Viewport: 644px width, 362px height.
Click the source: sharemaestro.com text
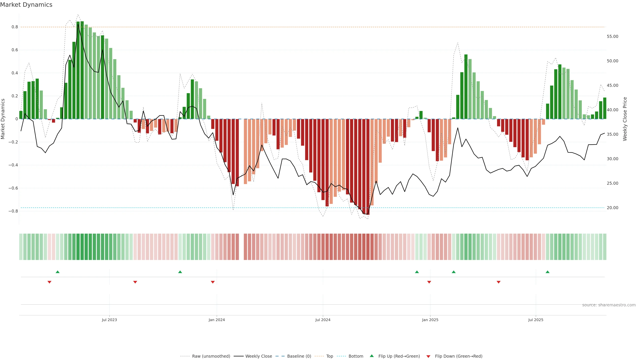click(x=609, y=305)
